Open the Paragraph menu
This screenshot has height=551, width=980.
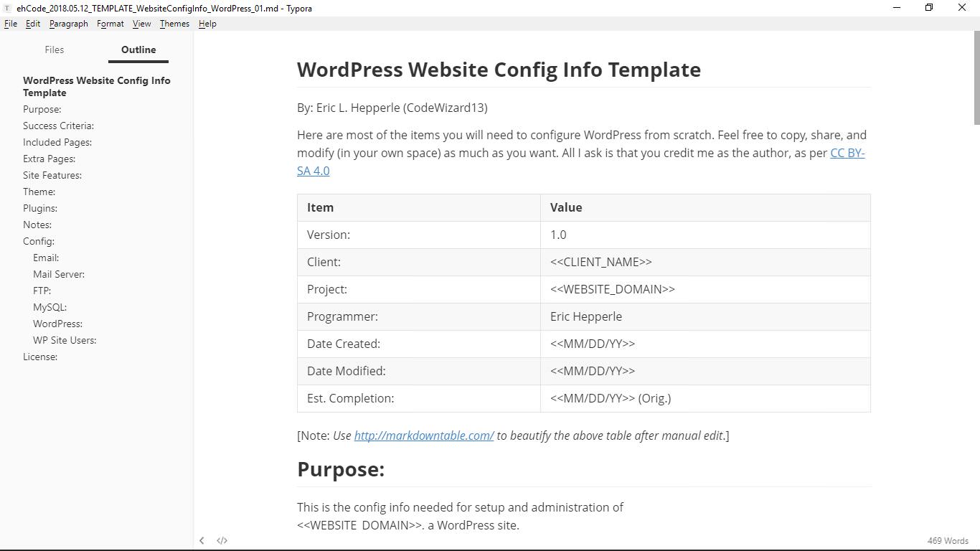click(69, 24)
